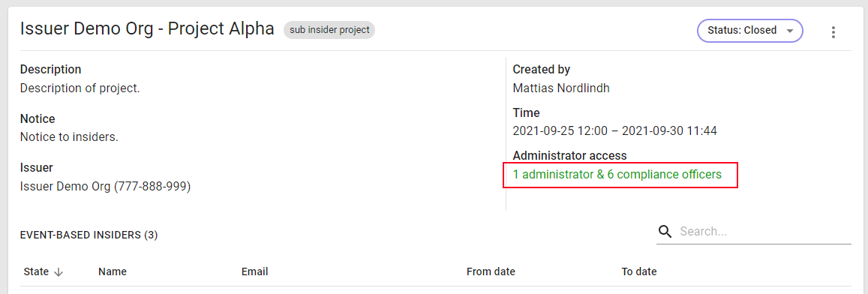Click the creator name Mattias Nordlindh
The image size is (868, 294).
tap(561, 88)
